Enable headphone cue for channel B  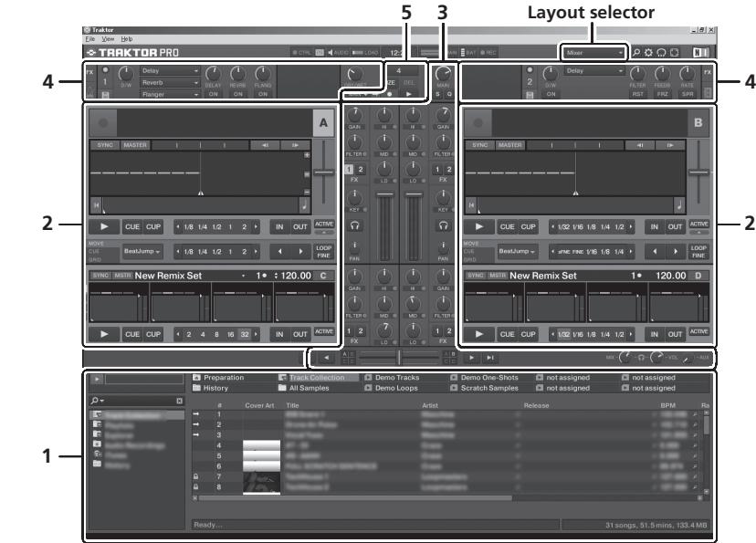click(x=443, y=225)
